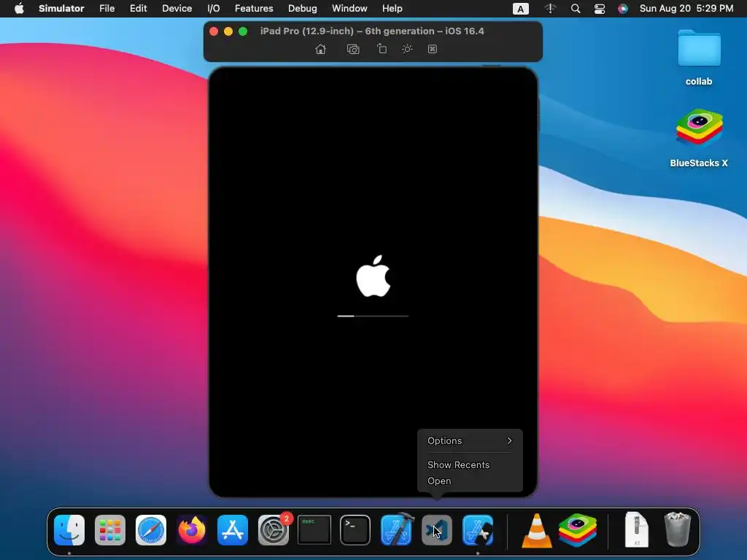Open BlueStacks from the Dock
Viewport: 747px width, 560px height.
pos(578,530)
